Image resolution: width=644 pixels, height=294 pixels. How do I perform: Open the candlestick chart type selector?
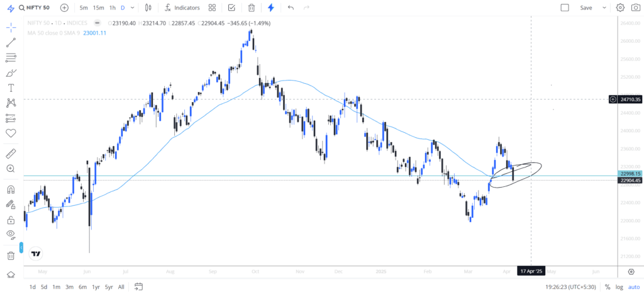click(148, 8)
